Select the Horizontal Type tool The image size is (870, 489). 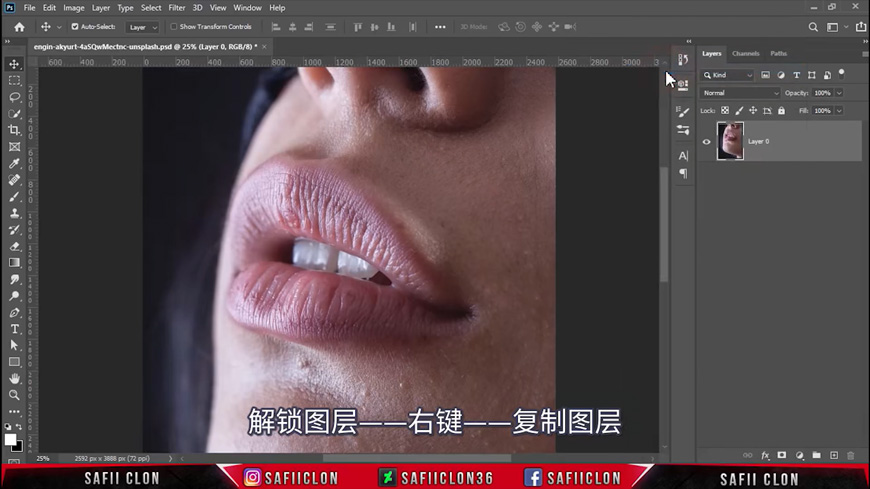click(14, 329)
